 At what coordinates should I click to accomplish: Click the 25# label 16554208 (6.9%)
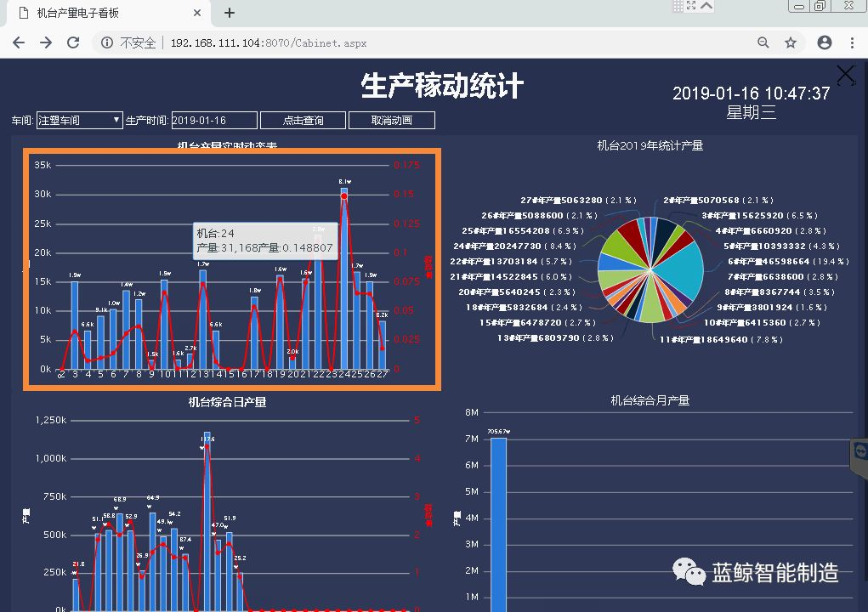click(523, 230)
